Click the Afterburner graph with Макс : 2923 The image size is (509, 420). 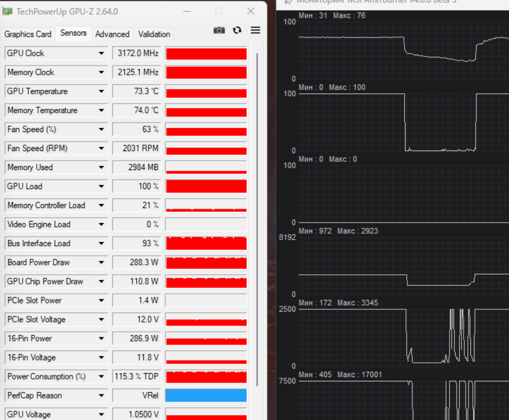pyautogui.click(x=404, y=266)
